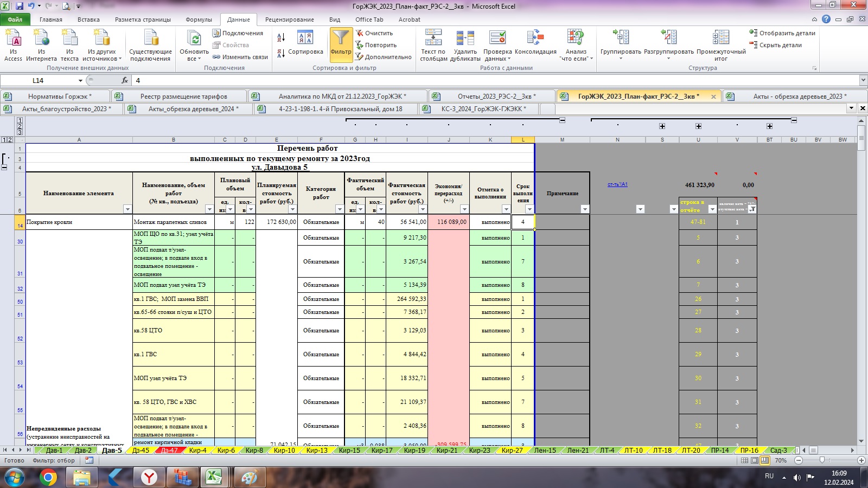
Task: Launch Текст по столбцам
Action: pyautogui.click(x=433, y=45)
